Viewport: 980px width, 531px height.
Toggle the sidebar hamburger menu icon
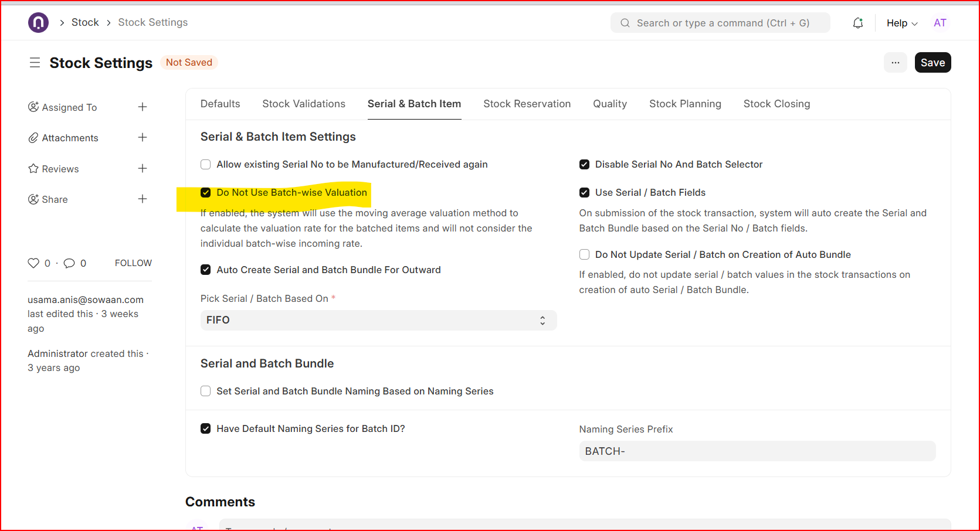(x=35, y=63)
